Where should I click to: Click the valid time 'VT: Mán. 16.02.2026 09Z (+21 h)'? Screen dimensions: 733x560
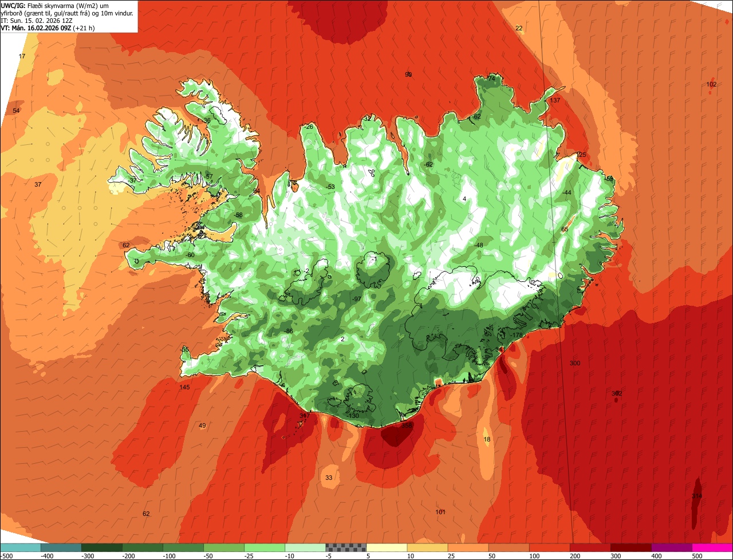tap(48, 27)
